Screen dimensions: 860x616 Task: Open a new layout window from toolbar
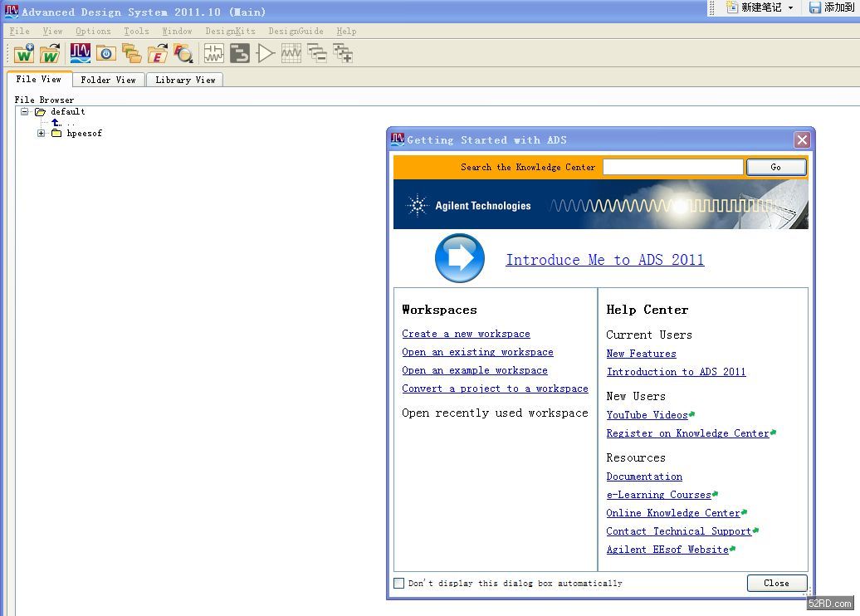[x=240, y=53]
